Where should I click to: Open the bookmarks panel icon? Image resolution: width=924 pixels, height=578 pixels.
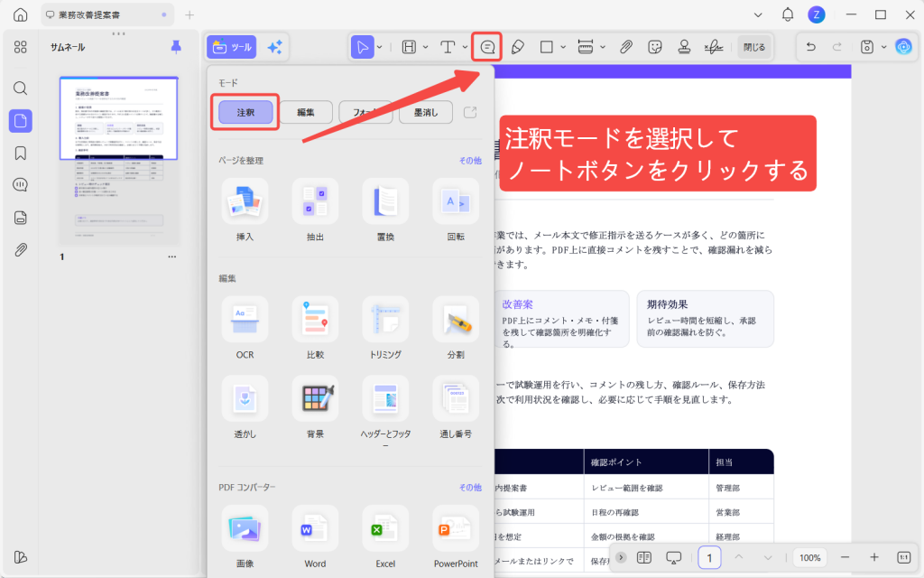[x=20, y=154]
